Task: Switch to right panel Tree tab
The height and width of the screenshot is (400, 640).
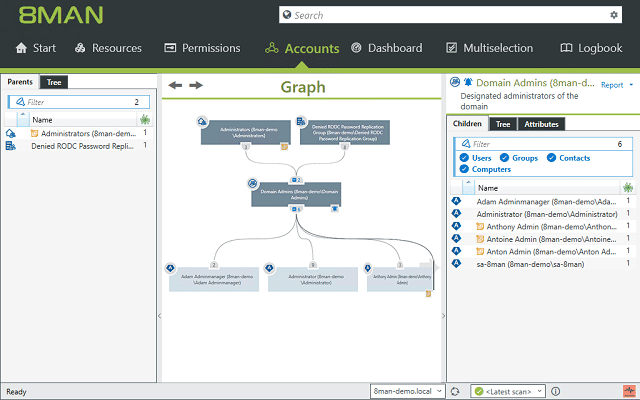Action: point(503,124)
